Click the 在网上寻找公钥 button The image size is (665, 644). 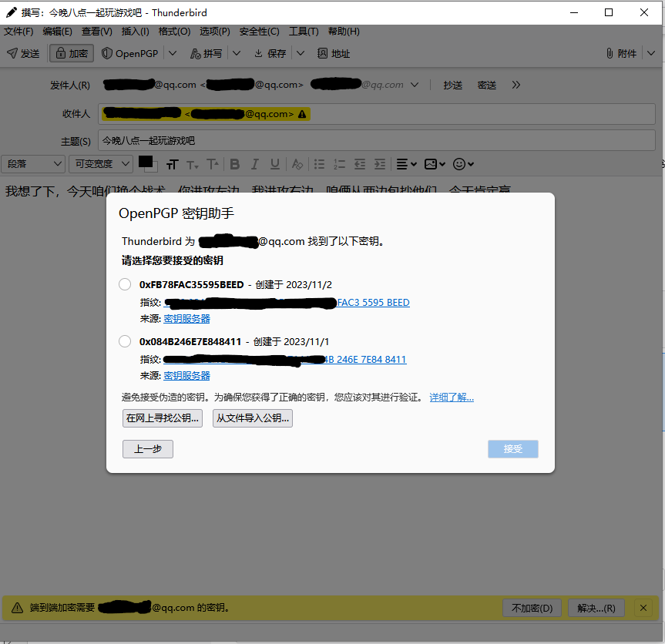click(163, 418)
